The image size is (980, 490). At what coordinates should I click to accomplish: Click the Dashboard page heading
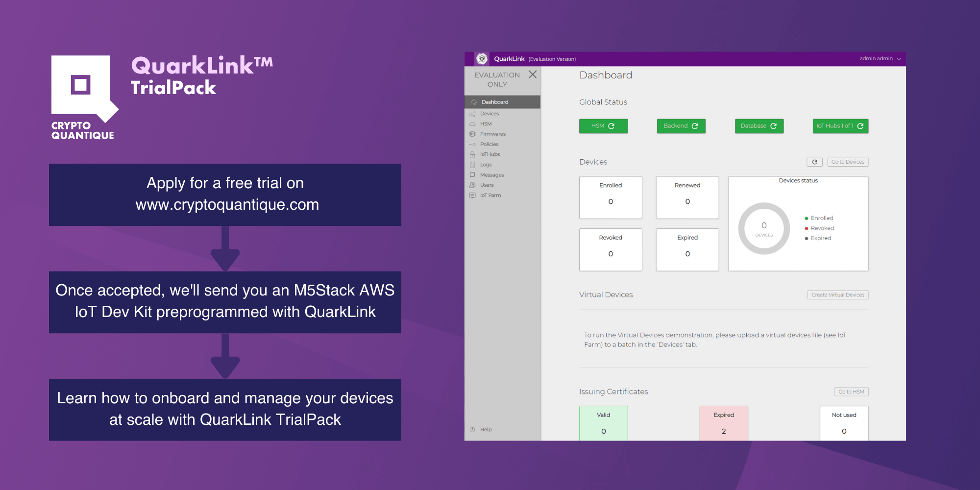click(x=606, y=75)
